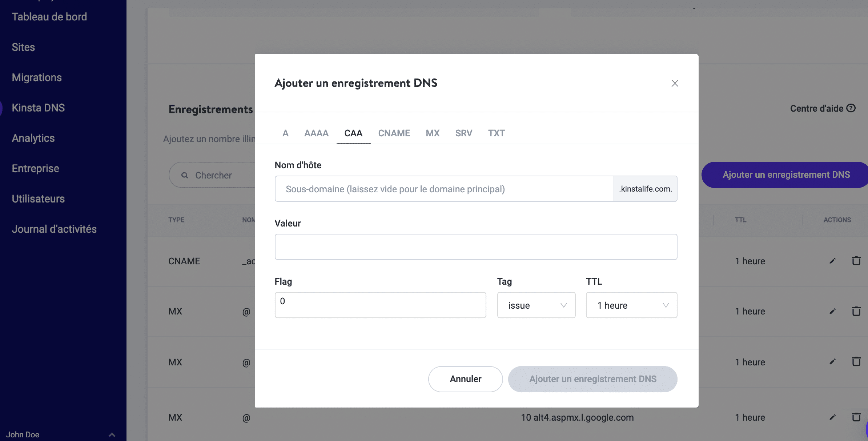Edit the CNAME record using the pencil icon

832,261
